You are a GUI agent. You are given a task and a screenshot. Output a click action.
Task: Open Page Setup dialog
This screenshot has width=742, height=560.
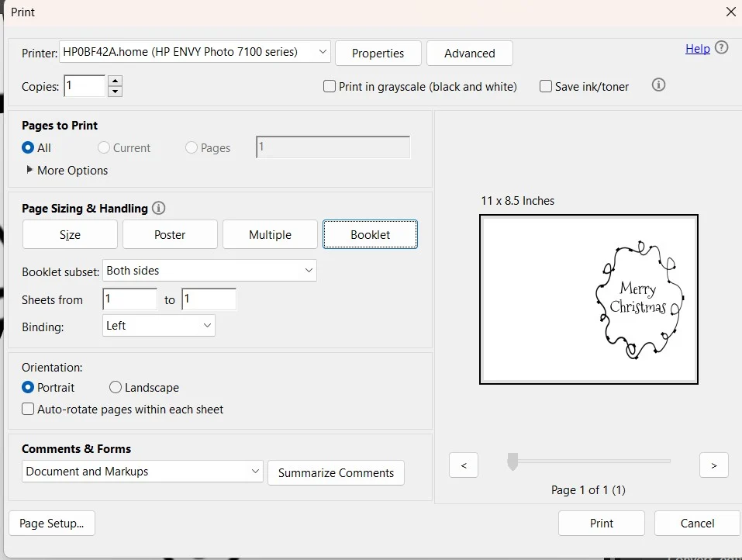[52, 523]
